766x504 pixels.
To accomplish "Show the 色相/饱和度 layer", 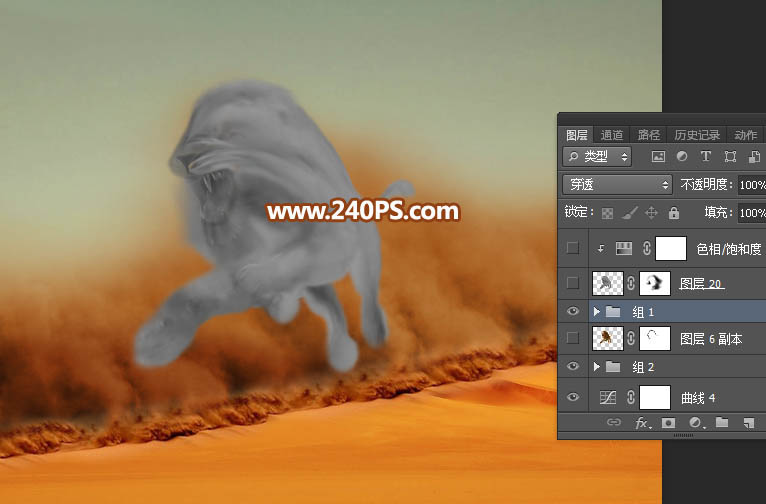I will tap(573, 248).
